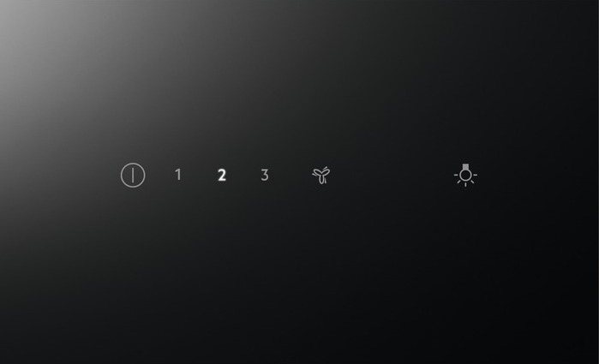Select fan speed 3
The height and width of the screenshot is (364, 599).
pos(265,175)
